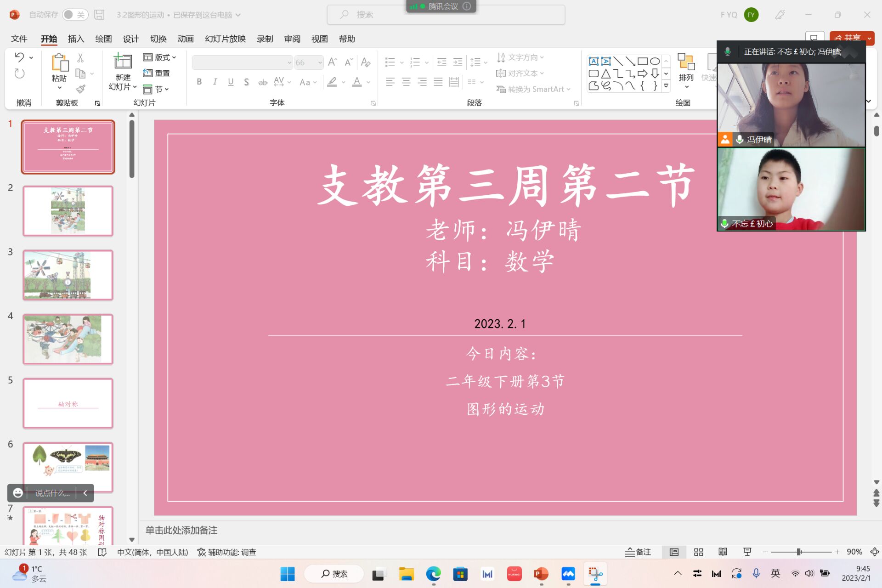Click the Redo icon
Screen dimensions: 882x588
coord(19,73)
